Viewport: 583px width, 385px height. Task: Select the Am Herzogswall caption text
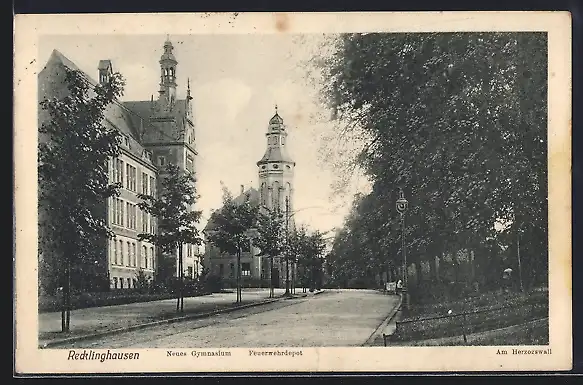click(x=524, y=352)
